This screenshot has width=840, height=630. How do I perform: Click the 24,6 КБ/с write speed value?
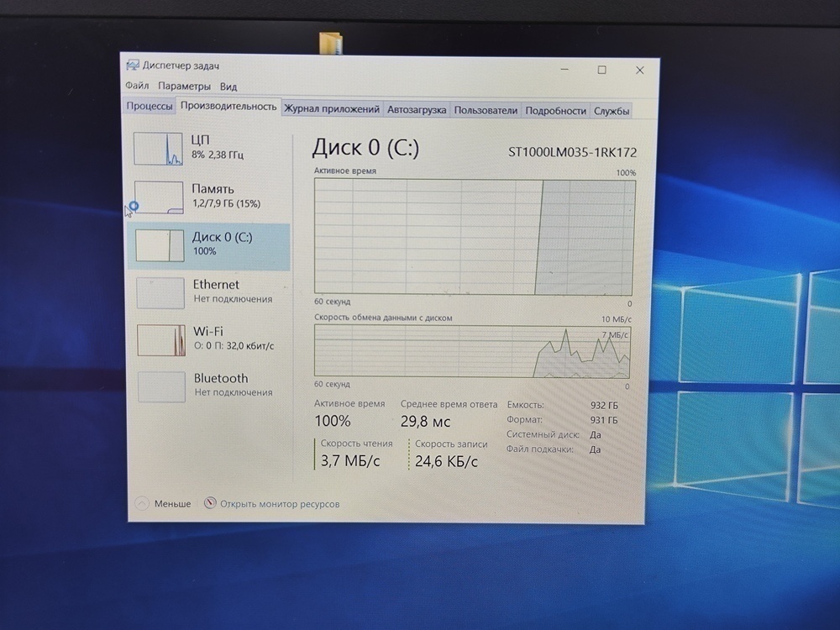(446, 461)
